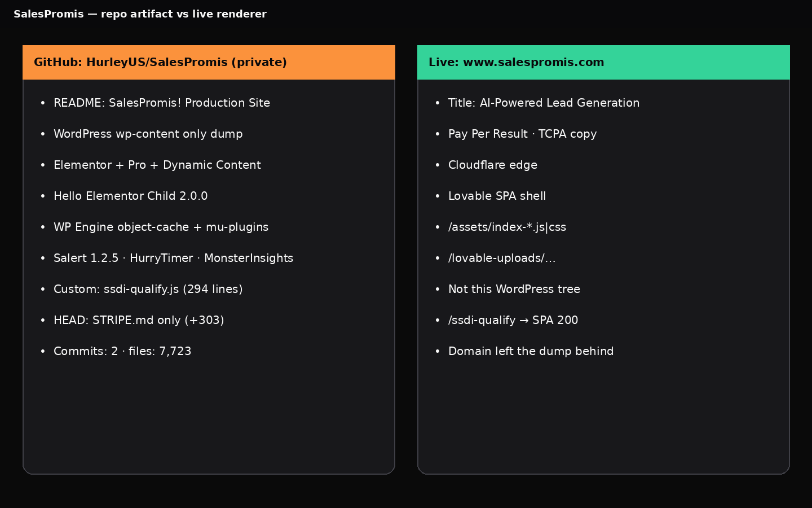Viewport: 812px width, 508px height.
Task: Click the 'SalesPromis — repo artifact vs live renderer' title
Action: (x=140, y=14)
